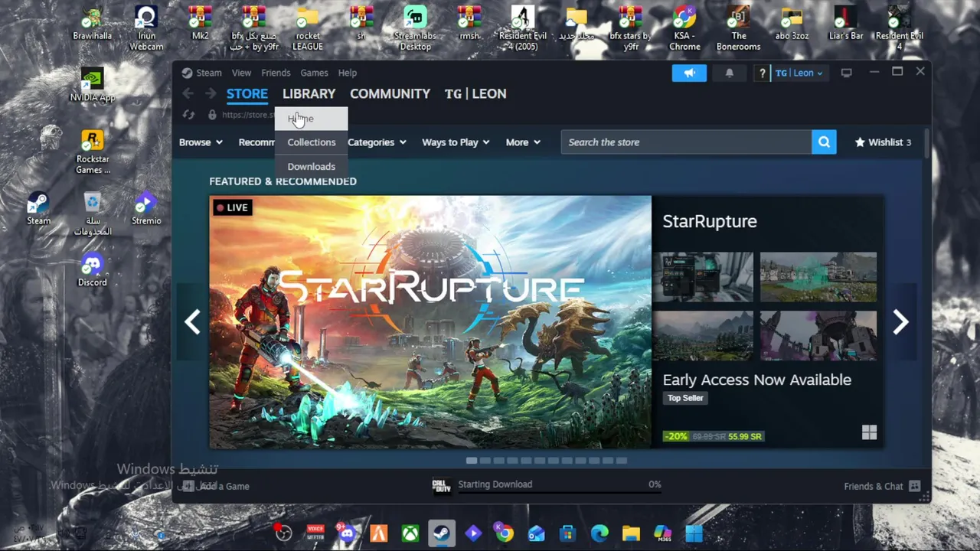
Task: Expand the Browse store menu
Action: click(201, 142)
